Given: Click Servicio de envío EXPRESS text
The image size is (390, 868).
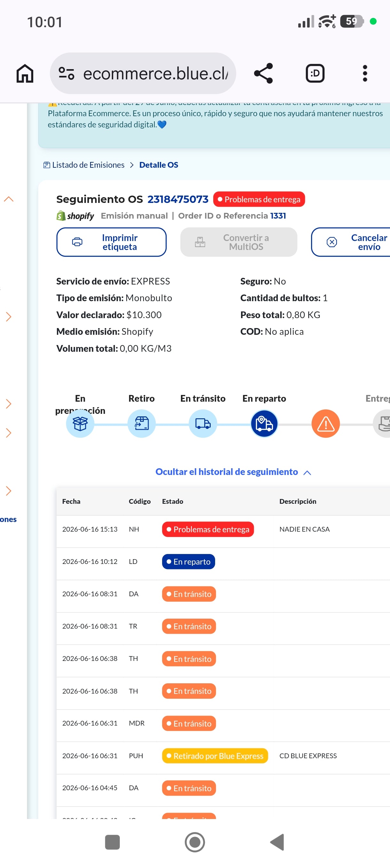Looking at the screenshot, I should pos(113,281).
